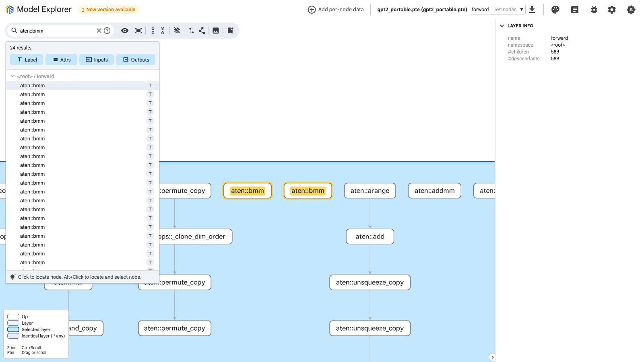Click the Model Explorer logo title

(x=39, y=9)
